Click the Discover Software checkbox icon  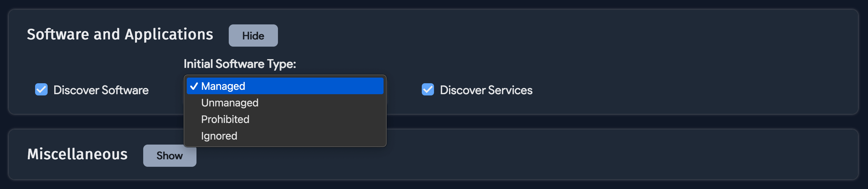point(41,90)
